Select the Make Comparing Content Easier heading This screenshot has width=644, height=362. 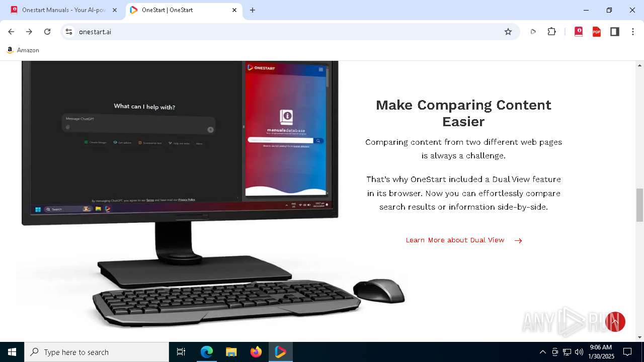[x=463, y=113]
